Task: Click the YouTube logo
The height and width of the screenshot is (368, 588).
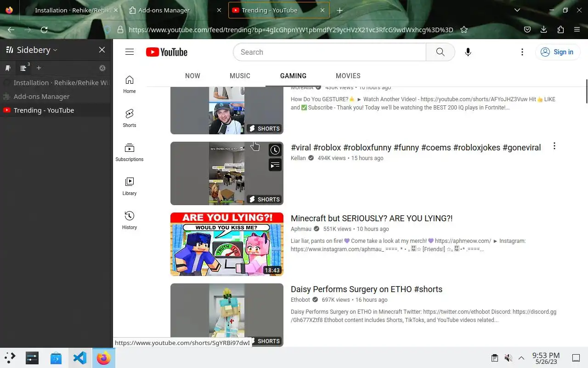Action: [x=167, y=52]
